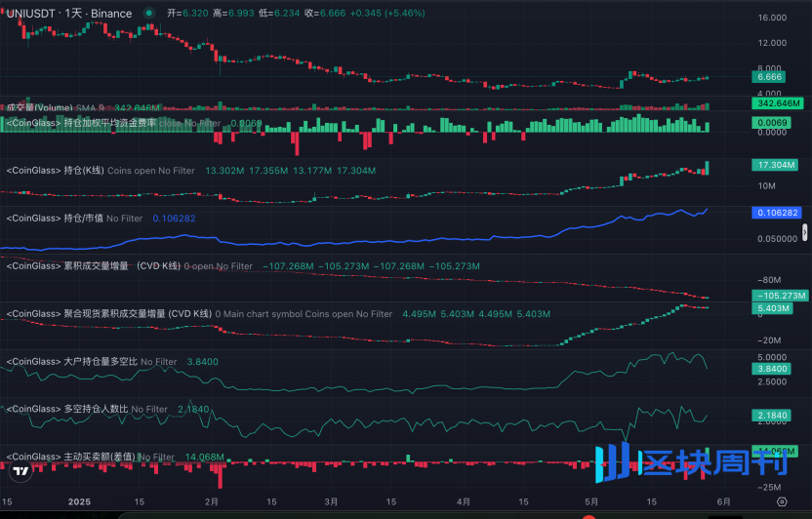Click the 2月 label on time axis

pyautogui.click(x=211, y=501)
